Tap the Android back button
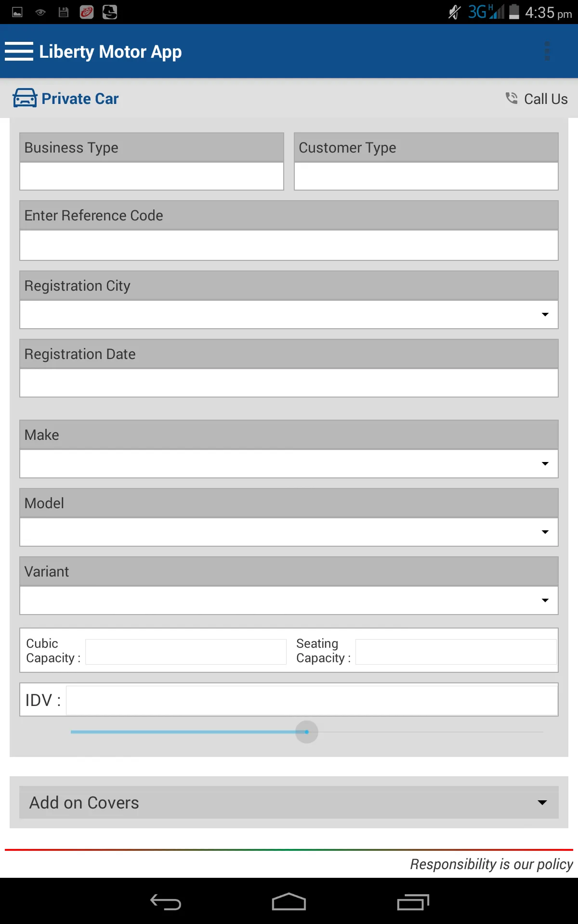This screenshot has width=578, height=924. 165,902
